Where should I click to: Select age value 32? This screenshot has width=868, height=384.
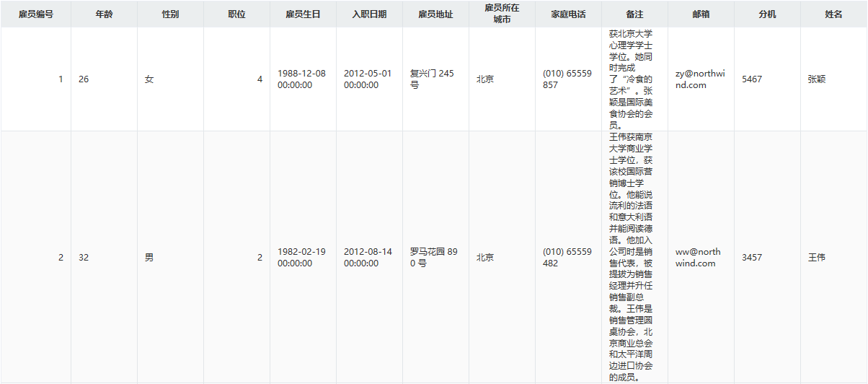pos(104,257)
